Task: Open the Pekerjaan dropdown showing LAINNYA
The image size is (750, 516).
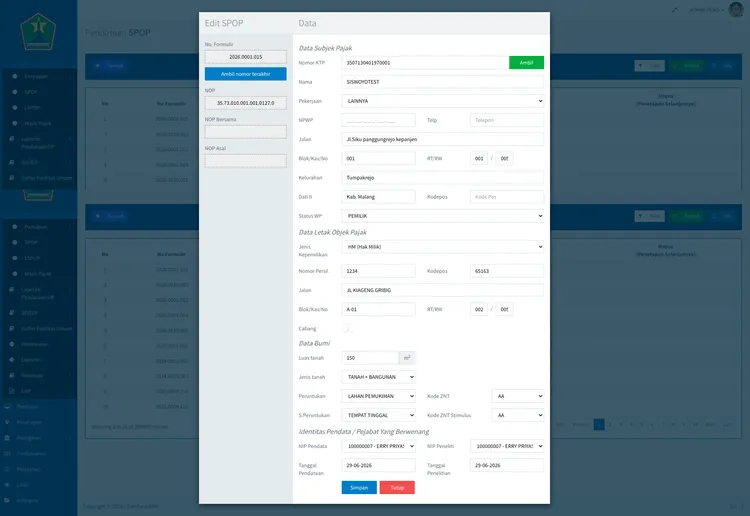Action: point(442,101)
